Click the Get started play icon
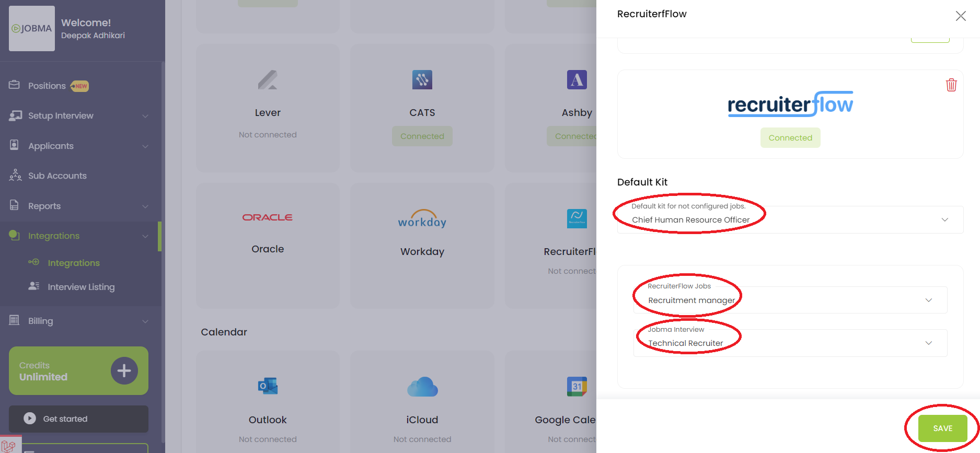The width and height of the screenshot is (980, 453). click(x=30, y=419)
